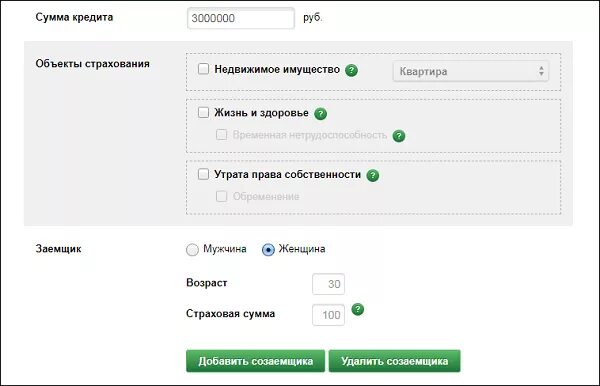Click the Возраст input field

tap(328, 284)
